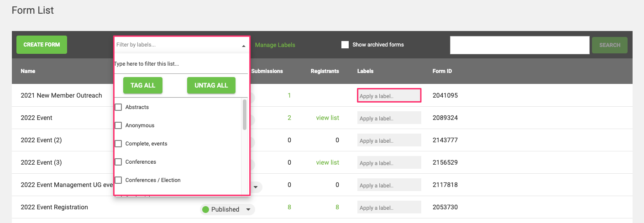Click the Create Form button
This screenshot has height=223, width=644.
(x=42, y=45)
